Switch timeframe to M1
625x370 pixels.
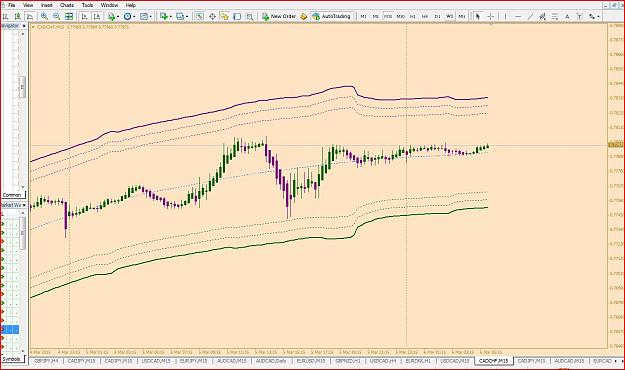point(363,16)
